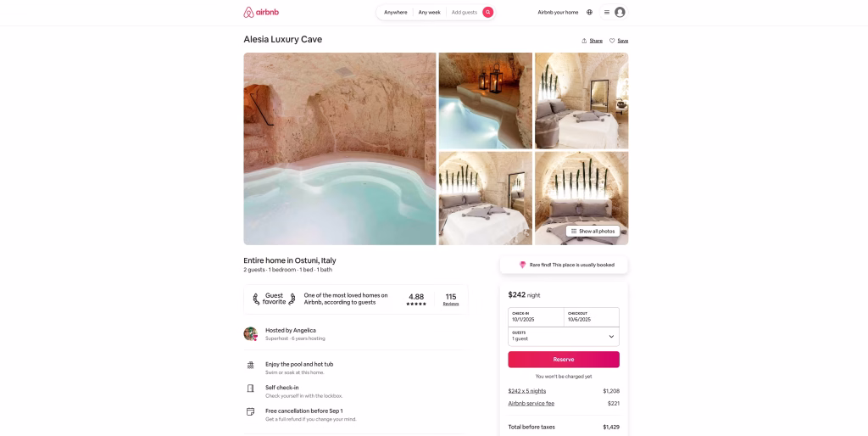
Task: Save listing with the heart icon
Action: click(612, 41)
